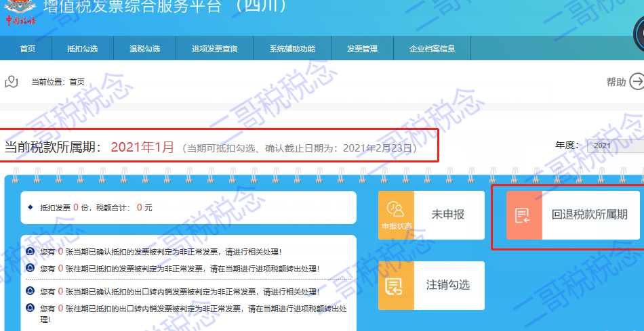Open the 首页 menu tab
The image size is (644, 331).
[x=28, y=49]
